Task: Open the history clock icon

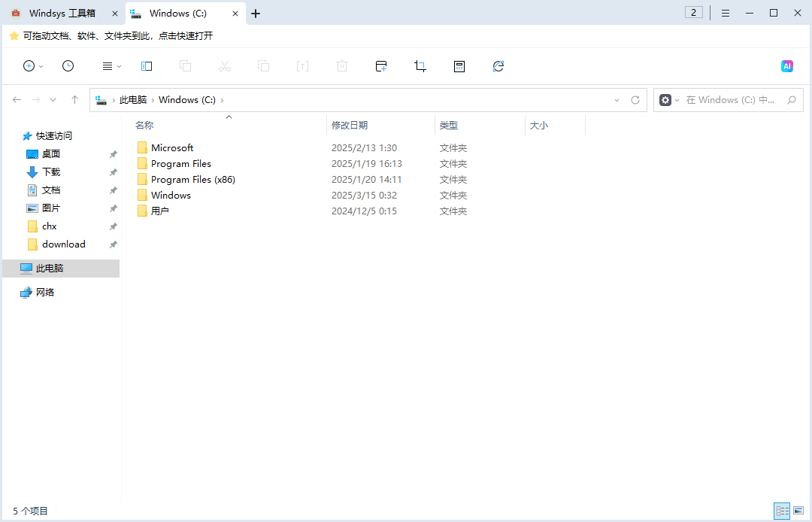Action: [x=68, y=65]
